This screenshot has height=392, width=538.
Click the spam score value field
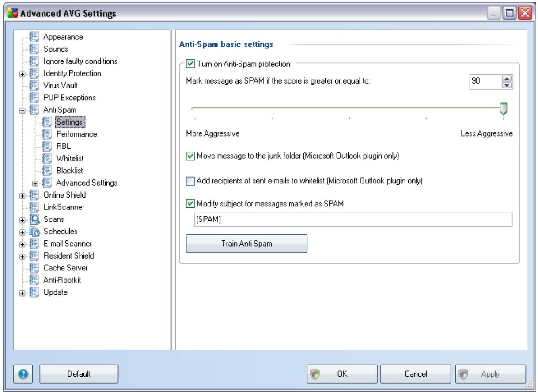coord(486,82)
